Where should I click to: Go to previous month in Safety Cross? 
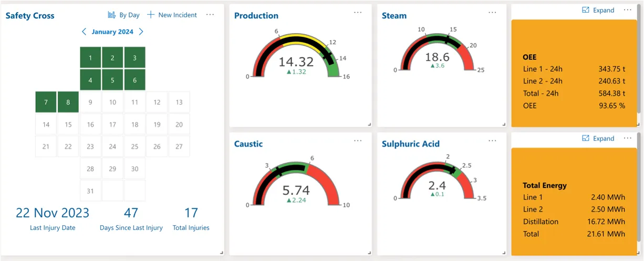click(x=84, y=32)
